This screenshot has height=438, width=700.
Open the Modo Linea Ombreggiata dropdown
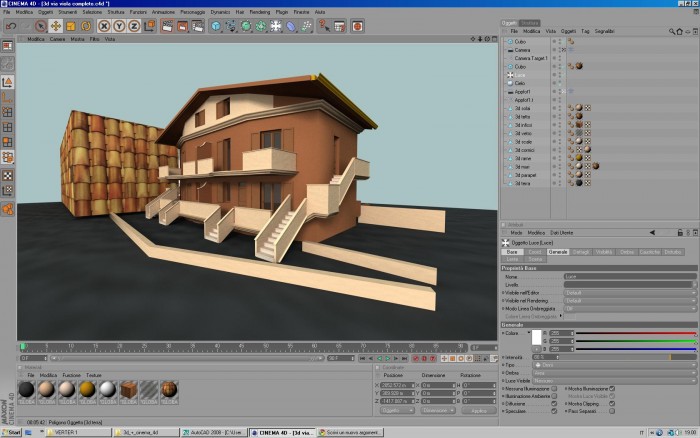[630, 309]
